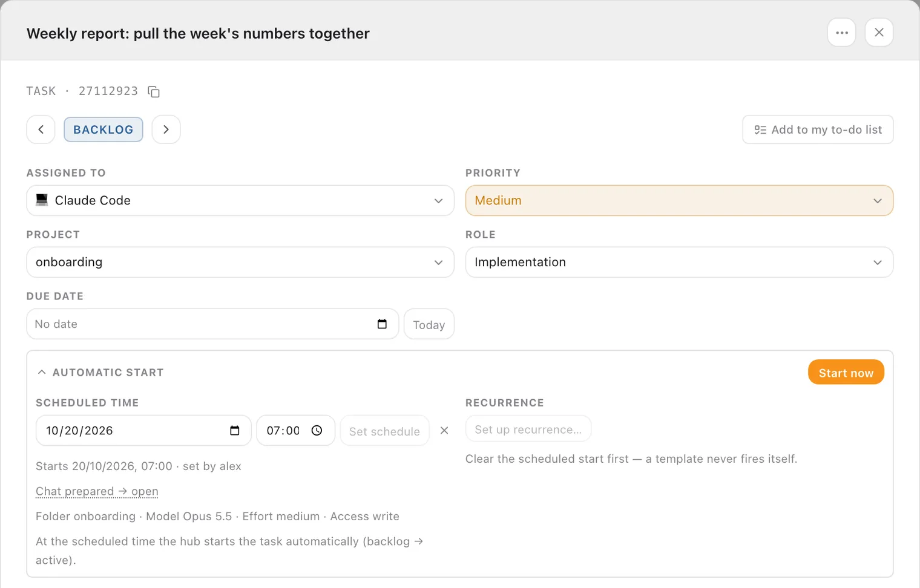The image size is (920, 588).
Task: Open the Priority Medium dropdown
Action: coord(679,200)
